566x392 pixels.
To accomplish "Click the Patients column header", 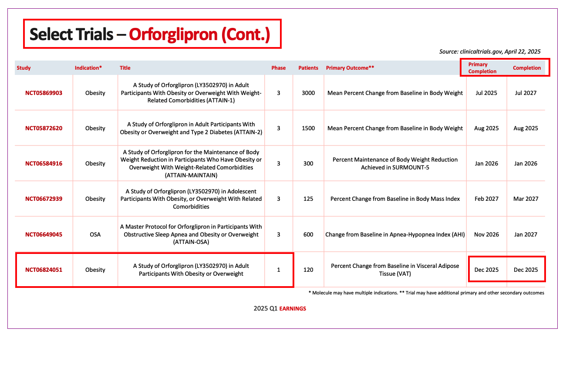I will pyautogui.click(x=308, y=68).
